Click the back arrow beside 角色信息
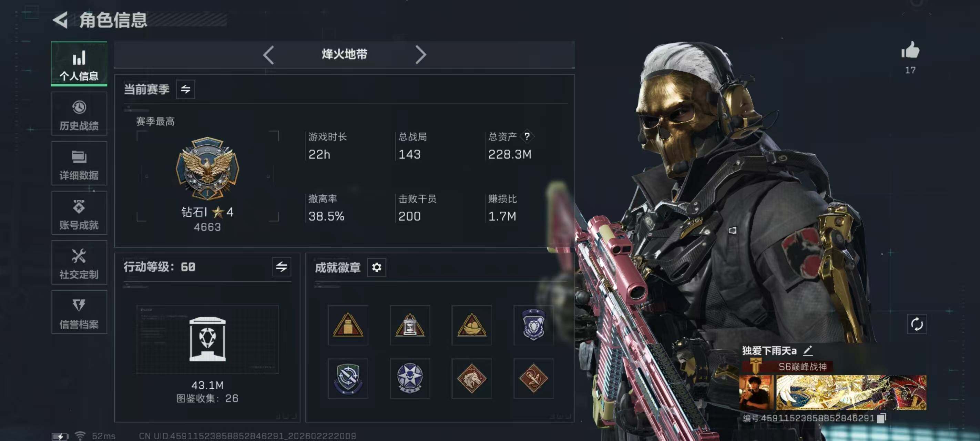The height and width of the screenshot is (441, 980). [61, 19]
